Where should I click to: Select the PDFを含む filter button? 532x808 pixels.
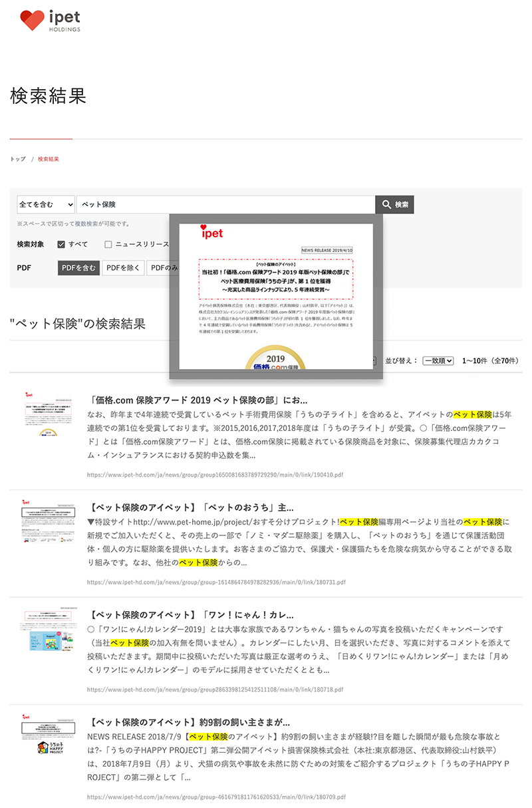tap(78, 267)
